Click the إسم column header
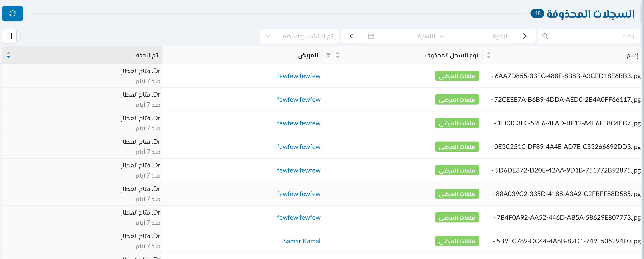Screen dimensions: 644x259 [632, 55]
